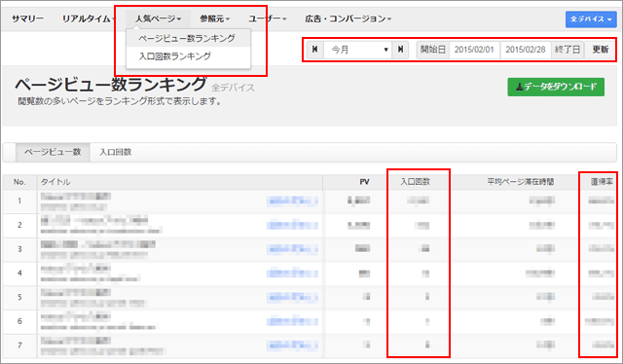Screen dimensions: 623x364
Task: Click the 終了日 label
Action: (568, 50)
